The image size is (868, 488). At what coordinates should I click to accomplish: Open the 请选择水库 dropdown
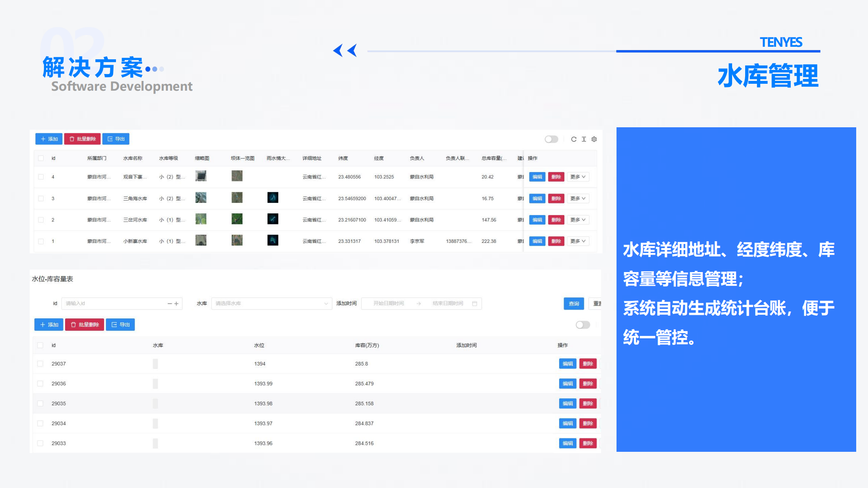pos(271,303)
